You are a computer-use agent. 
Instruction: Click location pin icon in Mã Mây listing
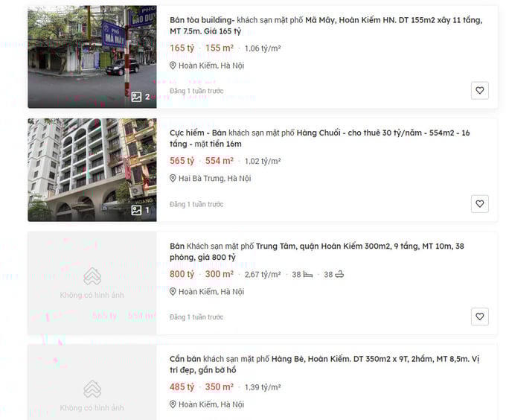point(173,66)
